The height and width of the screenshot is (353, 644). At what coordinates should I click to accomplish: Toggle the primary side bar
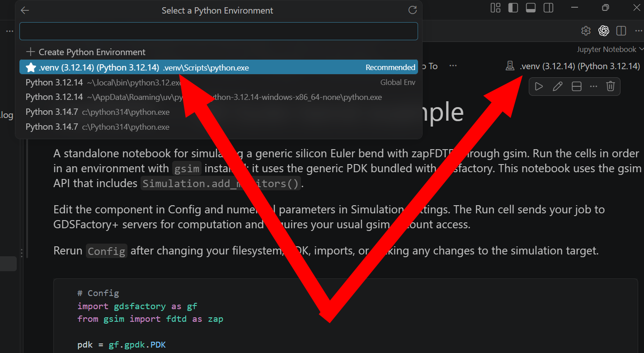point(513,8)
